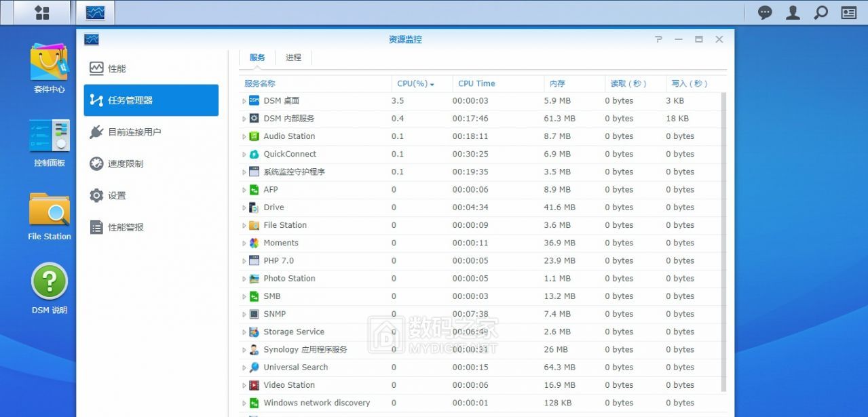The image size is (868, 417).
Task: Click the 128 KB memory value
Action: point(557,403)
